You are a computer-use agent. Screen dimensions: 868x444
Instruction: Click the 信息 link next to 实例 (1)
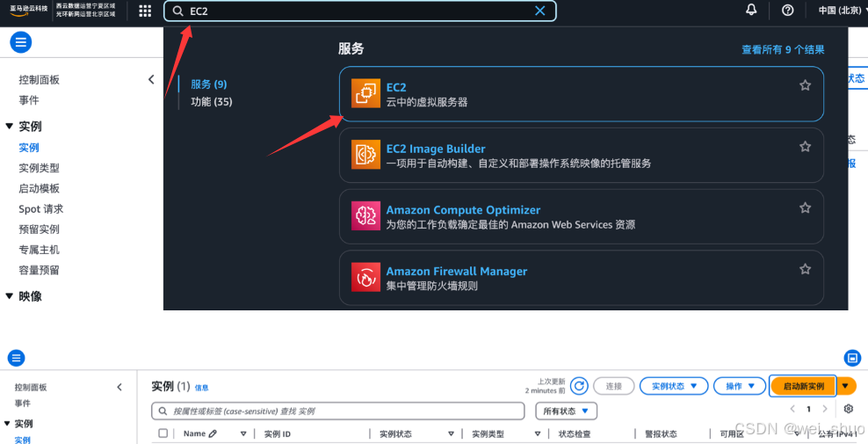[x=201, y=388]
